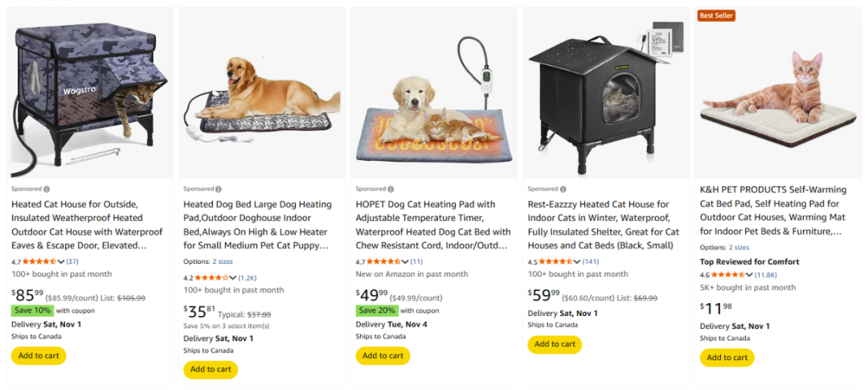This screenshot has width=868, height=390.
Task: Expand rating breakdown chevron for 4.2-star dog bed
Action: 233,277
